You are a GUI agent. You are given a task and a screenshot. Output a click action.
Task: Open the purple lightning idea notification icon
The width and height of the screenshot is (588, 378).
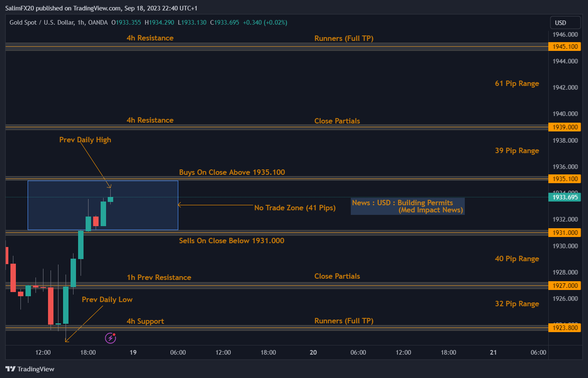(110, 338)
